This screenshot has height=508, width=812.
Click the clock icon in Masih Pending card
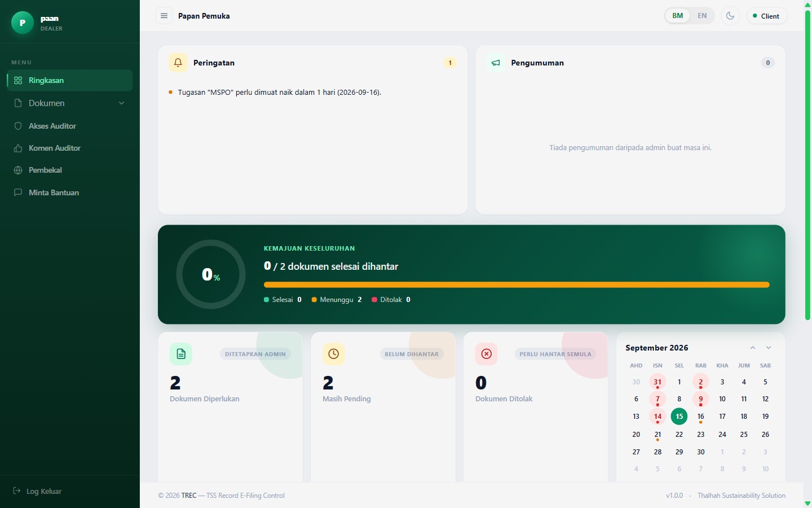[334, 354]
